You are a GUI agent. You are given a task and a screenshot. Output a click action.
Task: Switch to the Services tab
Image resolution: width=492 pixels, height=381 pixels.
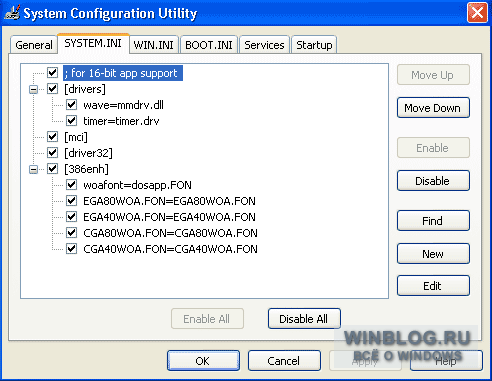click(x=264, y=45)
